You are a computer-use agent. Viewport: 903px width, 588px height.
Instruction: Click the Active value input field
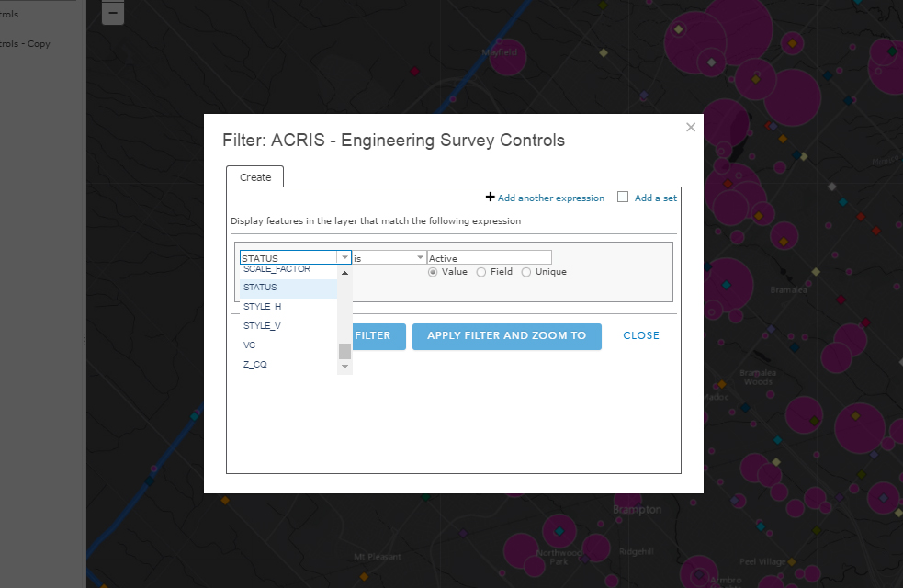click(489, 258)
